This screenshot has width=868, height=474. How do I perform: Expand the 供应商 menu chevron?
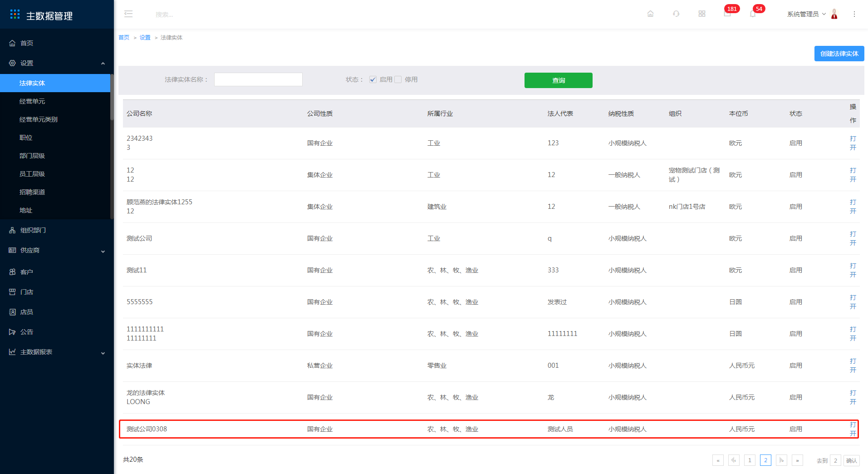click(x=103, y=251)
